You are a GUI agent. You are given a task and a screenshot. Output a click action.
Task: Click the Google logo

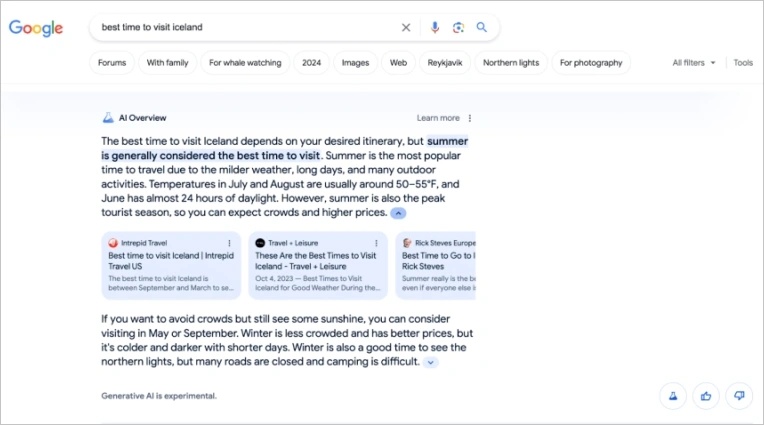pos(36,28)
